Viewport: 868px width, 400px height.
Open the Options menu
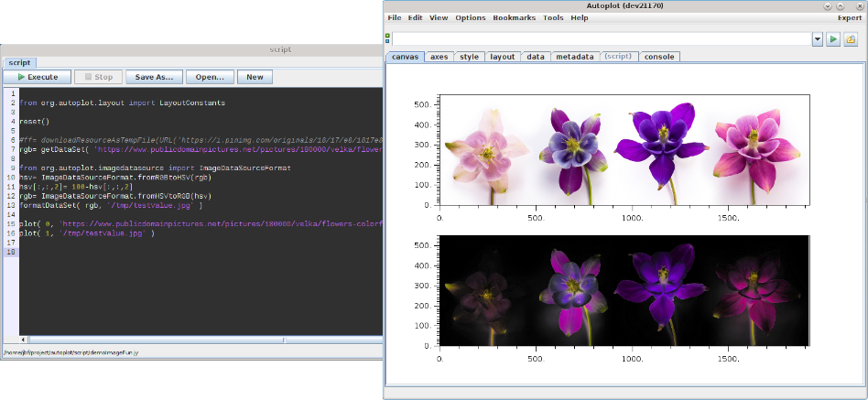[471, 17]
